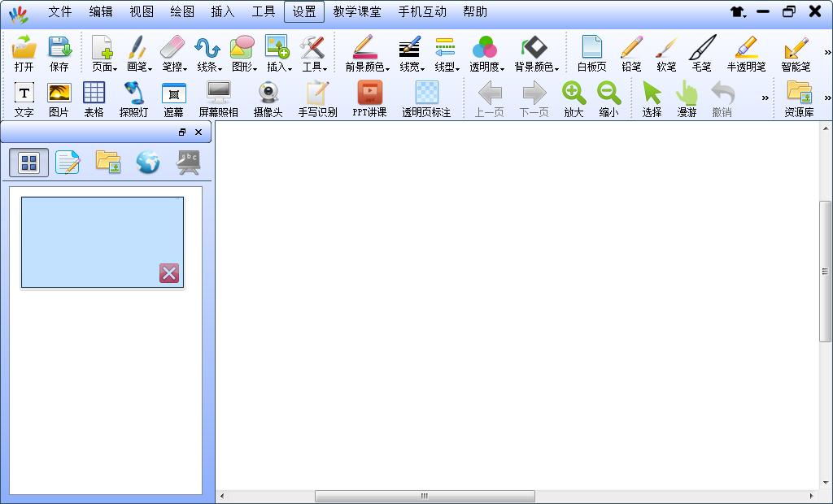The image size is (833, 504).
Task: Click the 放大 zoom in icon
Action: click(x=574, y=98)
